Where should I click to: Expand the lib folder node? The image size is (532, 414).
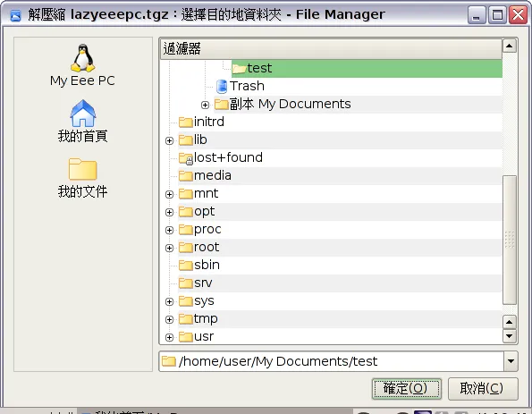pyautogui.click(x=169, y=140)
